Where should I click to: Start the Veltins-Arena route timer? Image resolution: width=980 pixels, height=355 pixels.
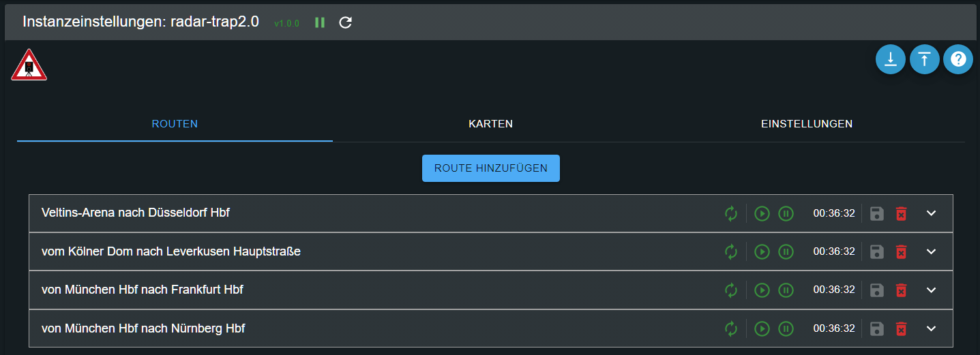[762, 213]
